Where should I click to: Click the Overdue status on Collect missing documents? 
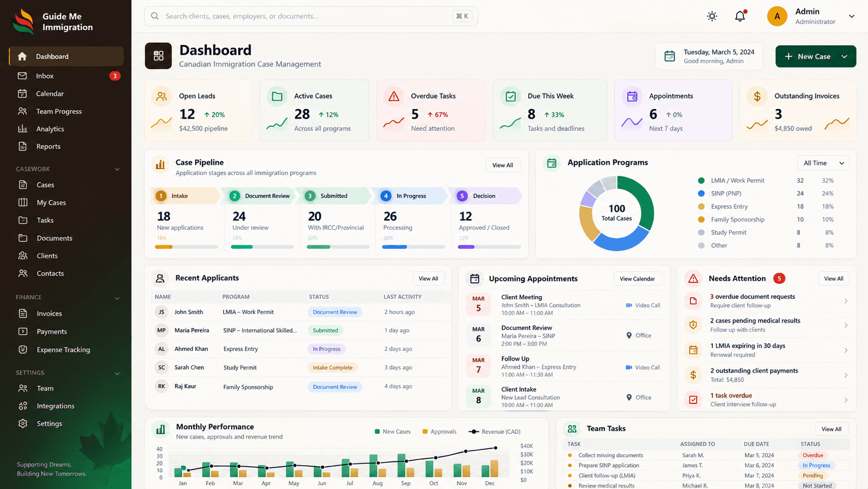(812, 455)
